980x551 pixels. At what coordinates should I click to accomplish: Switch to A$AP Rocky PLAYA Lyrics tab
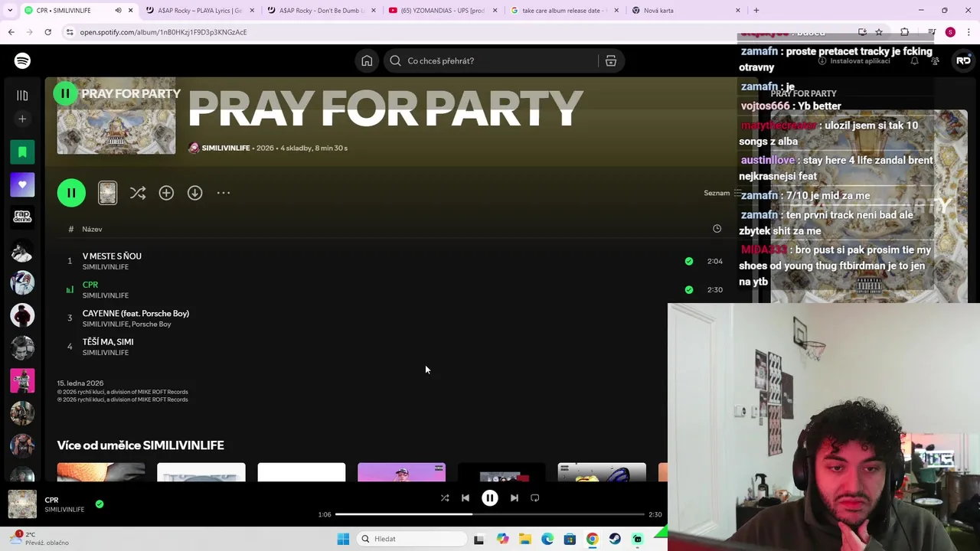[x=199, y=11]
